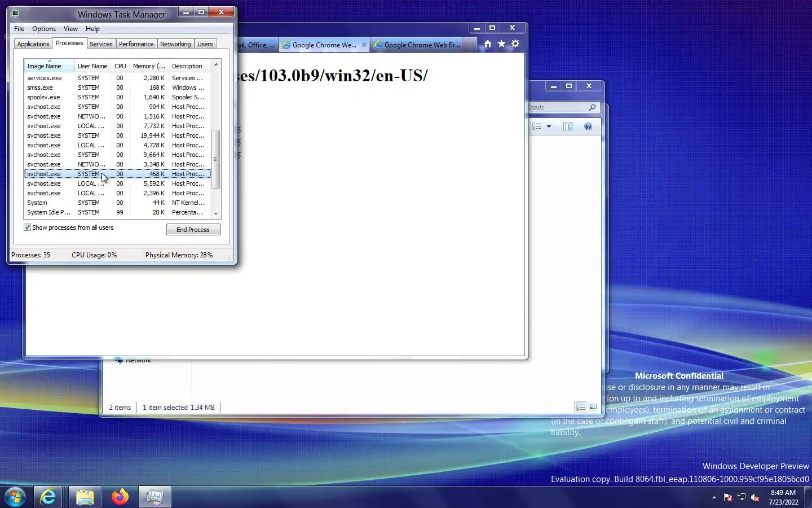Click the process list scrollbar thumb
The image size is (812, 508).
216,159
